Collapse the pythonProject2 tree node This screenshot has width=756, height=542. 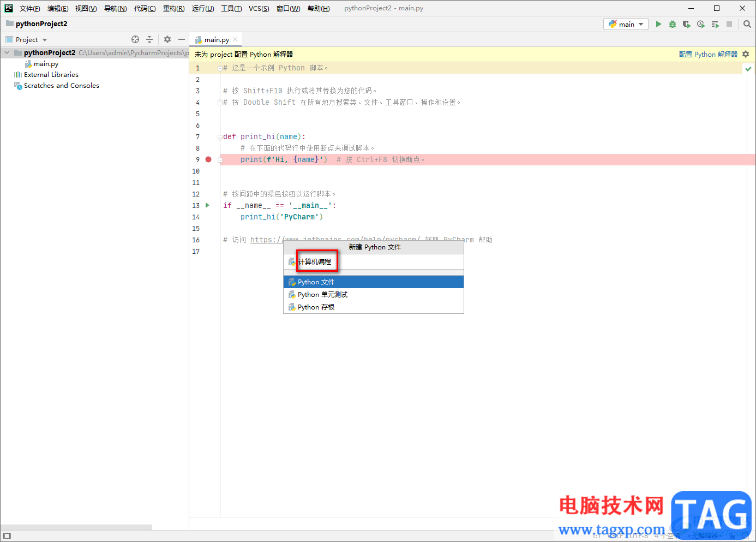coord(7,53)
